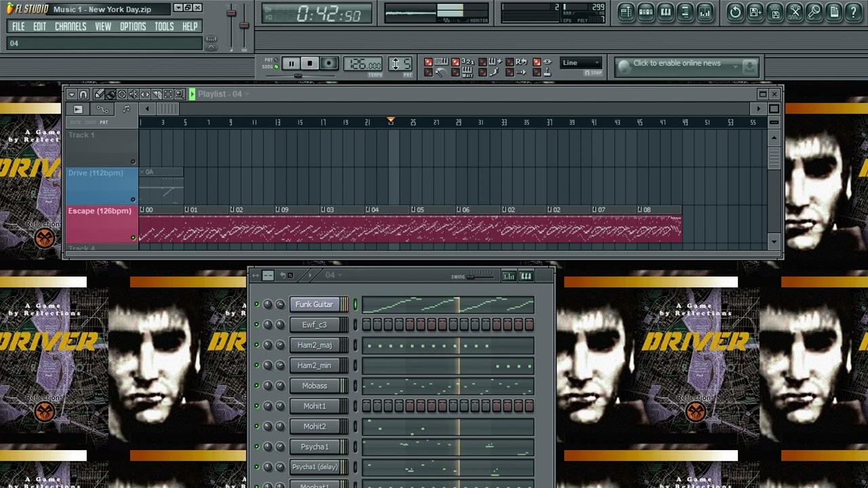This screenshot has width=868, height=488.
Task: Open the OPTIONS menu
Action: point(133,26)
